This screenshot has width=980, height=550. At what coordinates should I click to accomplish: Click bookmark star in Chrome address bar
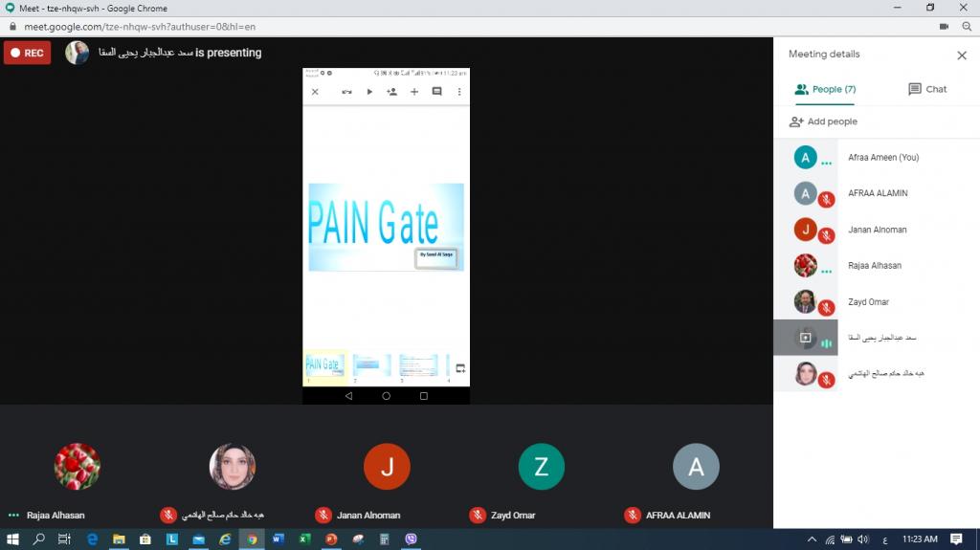965,27
